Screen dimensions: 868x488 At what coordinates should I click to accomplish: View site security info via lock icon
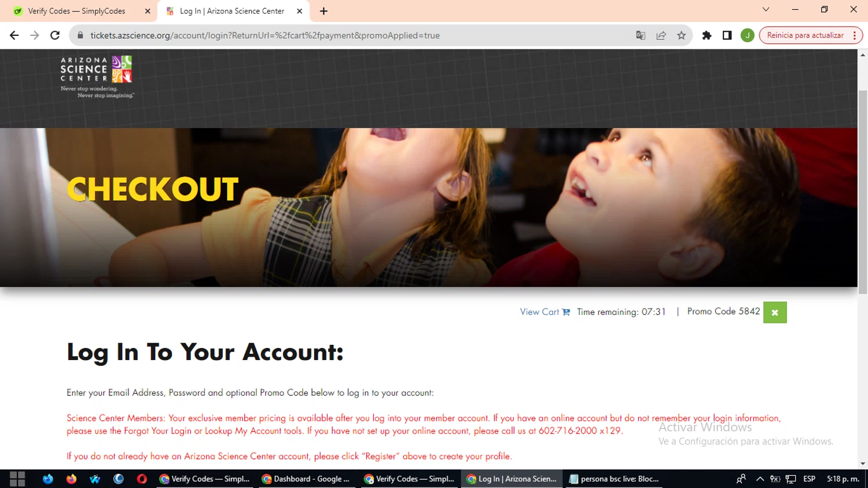click(x=80, y=35)
